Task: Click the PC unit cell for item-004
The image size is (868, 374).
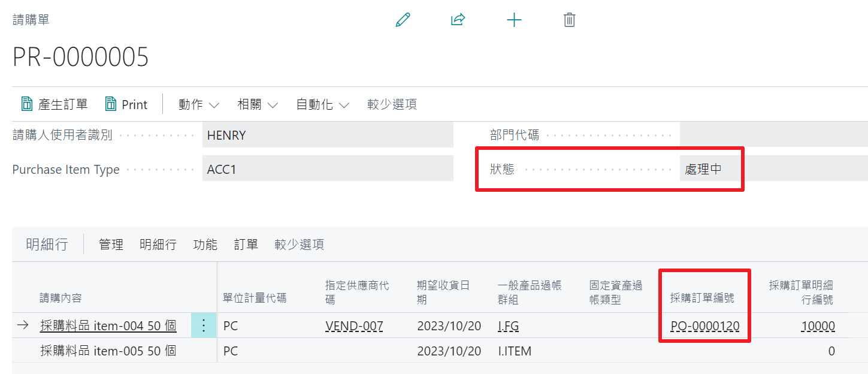Action: pos(231,326)
